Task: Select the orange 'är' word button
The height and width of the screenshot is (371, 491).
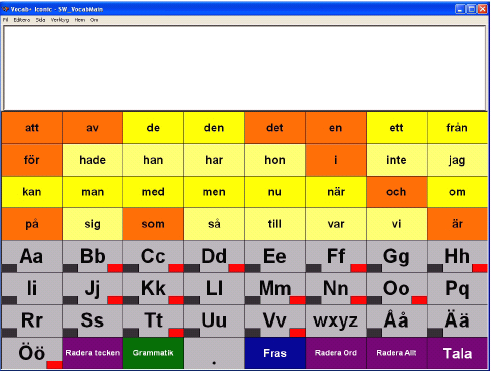Action: click(457, 224)
